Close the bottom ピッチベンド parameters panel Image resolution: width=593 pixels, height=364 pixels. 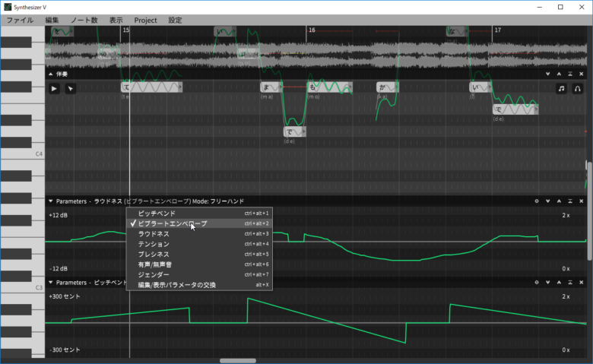click(x=582, y=283)
